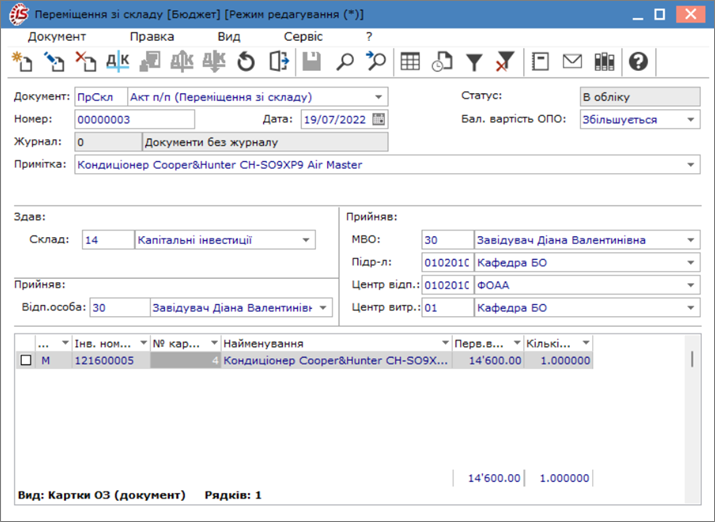Click the refresh circular arrow icon
The height and width of the screenshot is (522, 715).
(246, 62)
